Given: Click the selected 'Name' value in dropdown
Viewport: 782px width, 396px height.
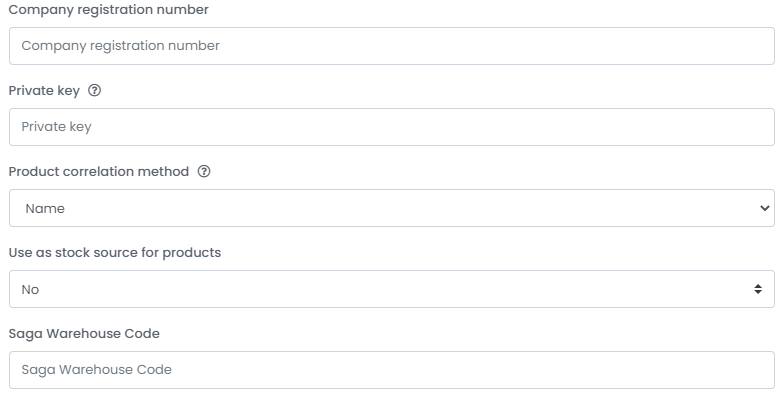Looking at the screenshot, I should (x=45, y=208).
